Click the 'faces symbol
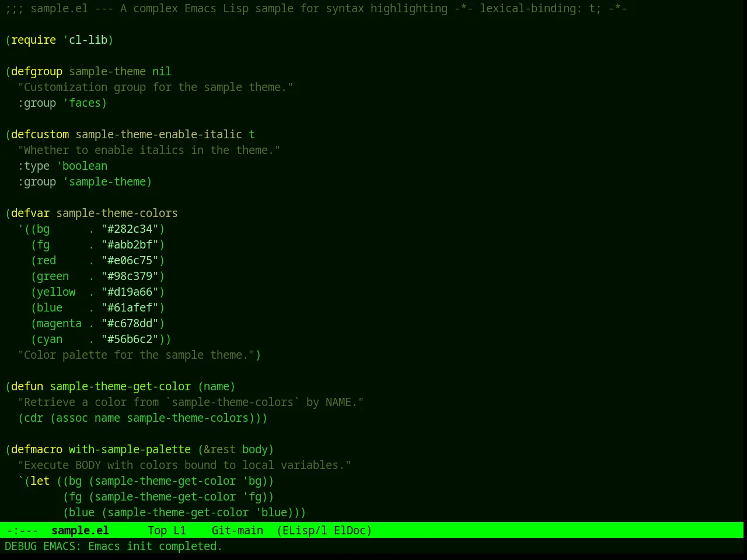The width and height of the screenshot is (747, 560). point(82,103)
